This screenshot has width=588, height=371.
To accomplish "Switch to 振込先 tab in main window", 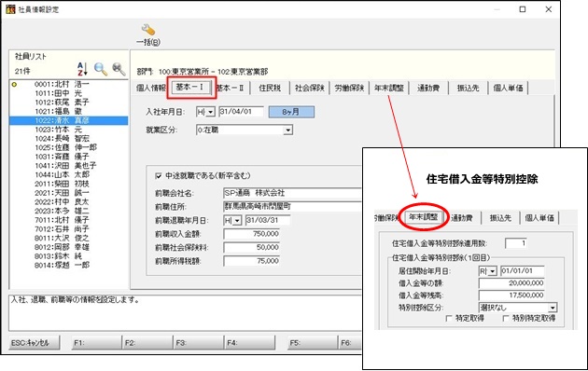I will tap(468, 88).
